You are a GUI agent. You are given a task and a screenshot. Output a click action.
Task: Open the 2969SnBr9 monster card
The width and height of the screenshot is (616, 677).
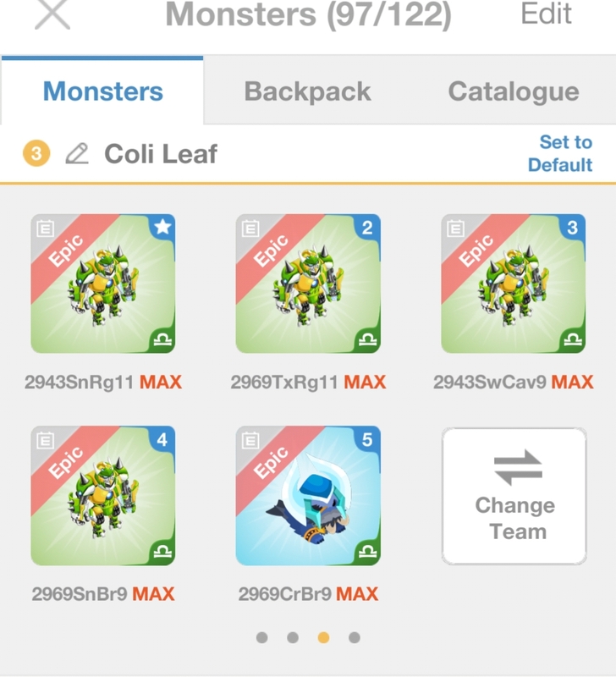(102, 495)
